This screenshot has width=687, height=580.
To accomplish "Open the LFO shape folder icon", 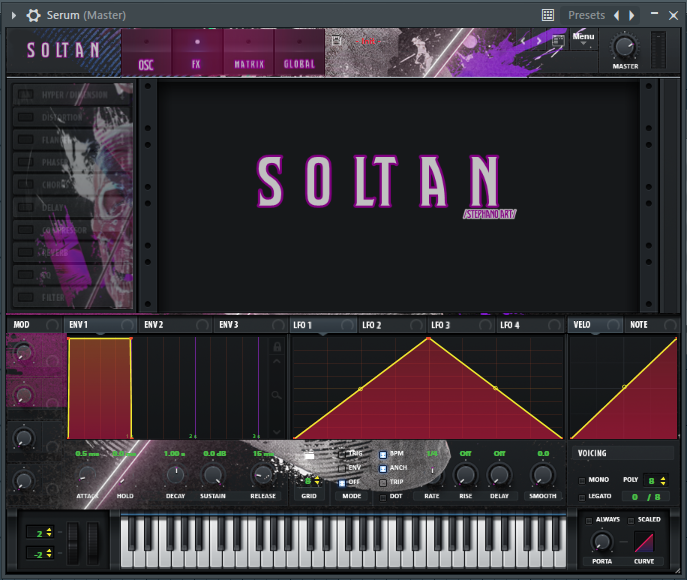I will [x=309, y=455].
